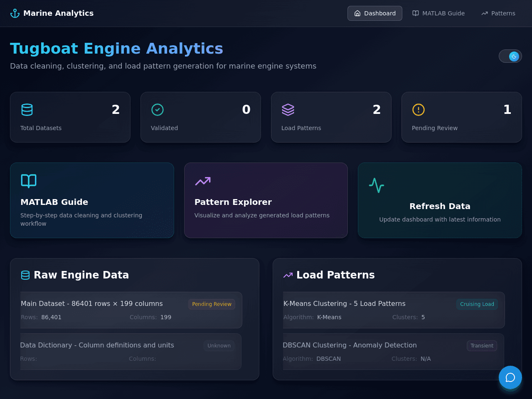Open the Dashboard nav tab
The width and height of the screenshot is (532, 399).
[x=375, y=13]
